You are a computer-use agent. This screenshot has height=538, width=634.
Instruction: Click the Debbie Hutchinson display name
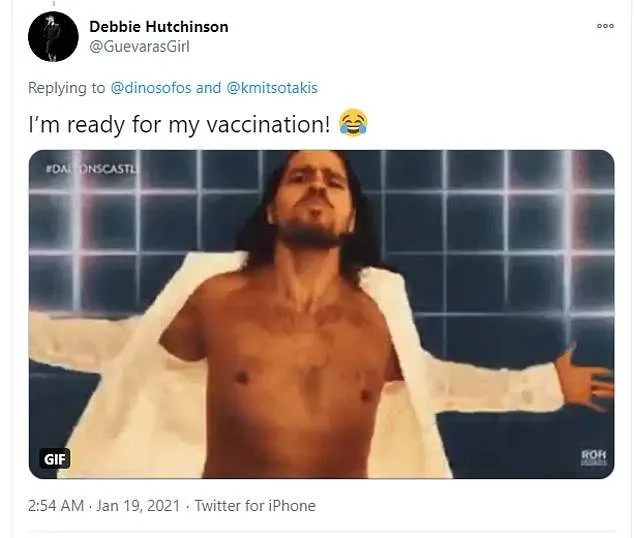pos(158,27)
